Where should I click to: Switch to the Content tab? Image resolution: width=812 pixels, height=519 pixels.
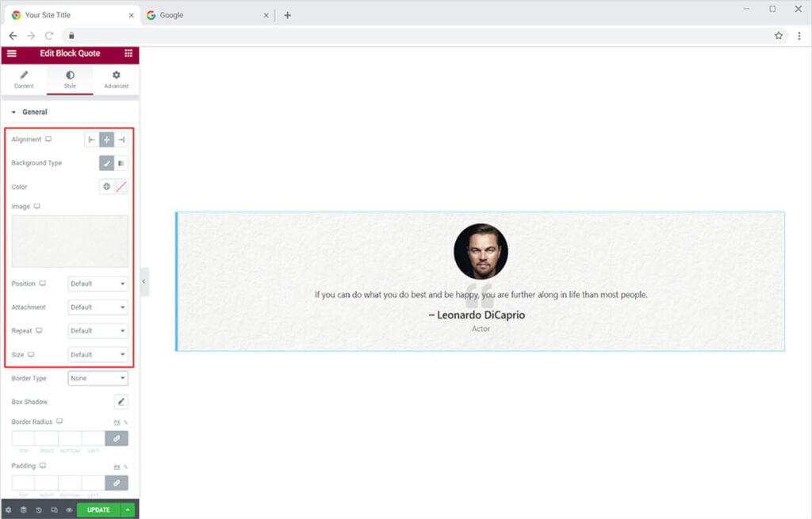[x=24, y=79]
